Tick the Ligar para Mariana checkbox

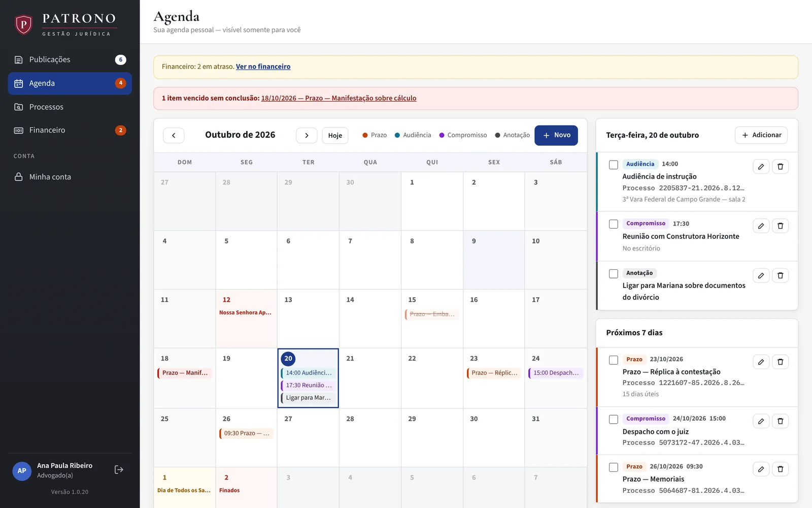[x=613, y=274]
